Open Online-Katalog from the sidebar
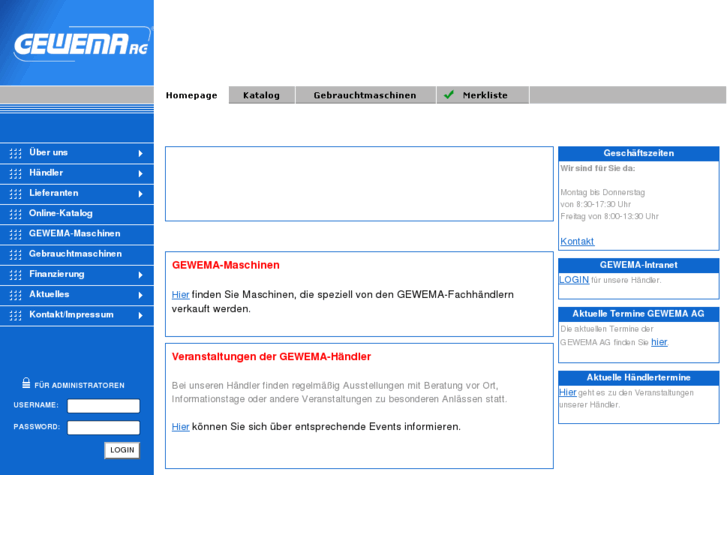727x545 pixels. [x=77, y=213]
